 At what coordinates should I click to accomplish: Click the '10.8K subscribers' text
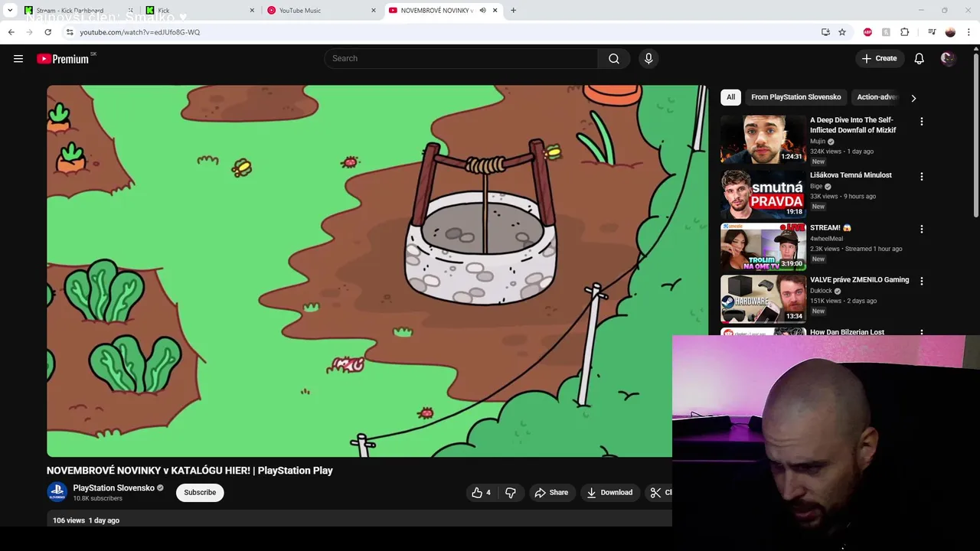coord(98,499)
